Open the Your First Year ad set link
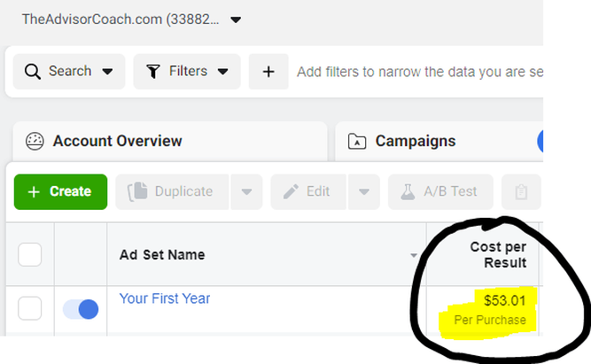This screenshot has height=364, width=591. [x=165, y=298]
